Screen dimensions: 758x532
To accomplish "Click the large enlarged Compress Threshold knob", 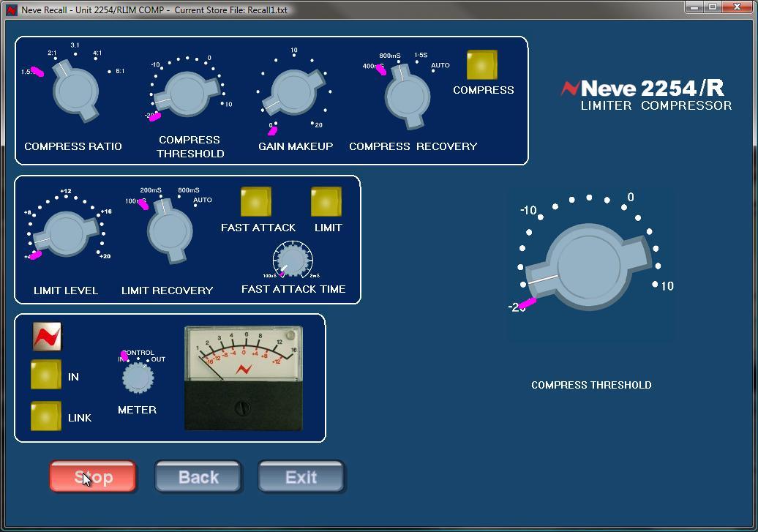I will click(x=589, y=267).
